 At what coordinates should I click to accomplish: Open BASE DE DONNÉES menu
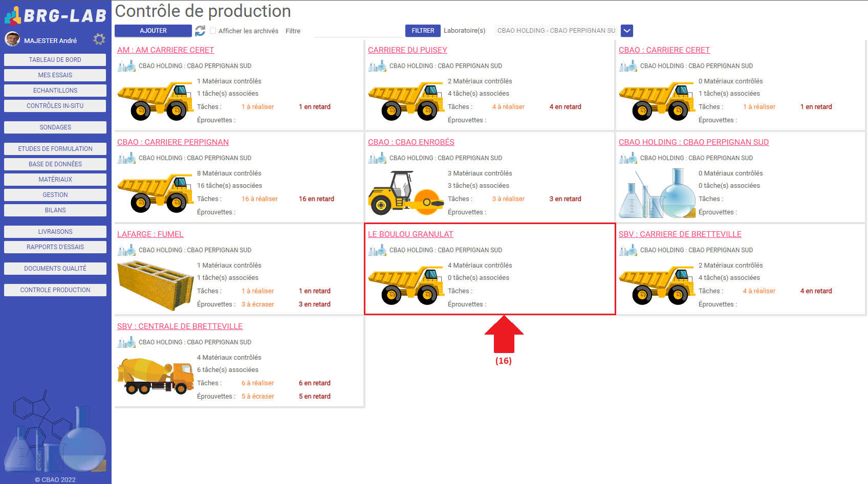pos(55,164)
